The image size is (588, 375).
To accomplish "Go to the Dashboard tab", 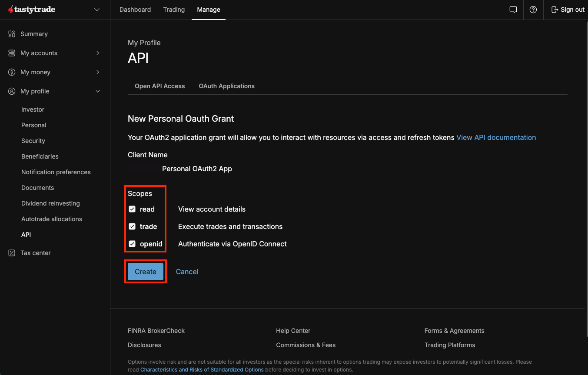I will (135, 10).
